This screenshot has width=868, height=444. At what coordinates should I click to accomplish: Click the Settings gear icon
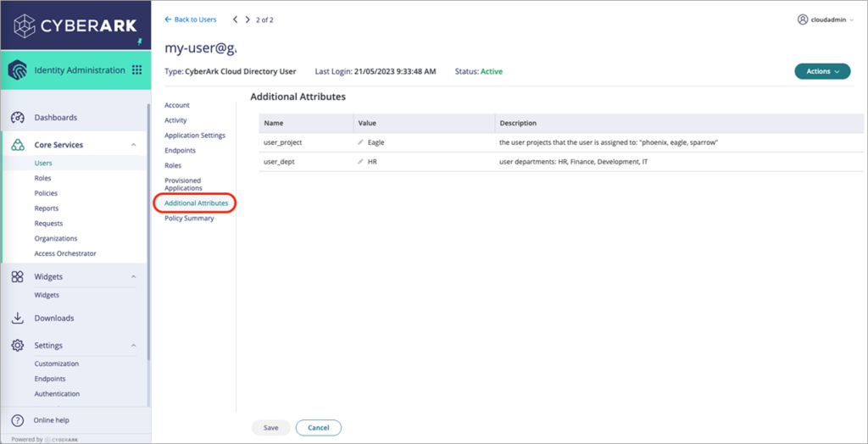coord(18,346)
